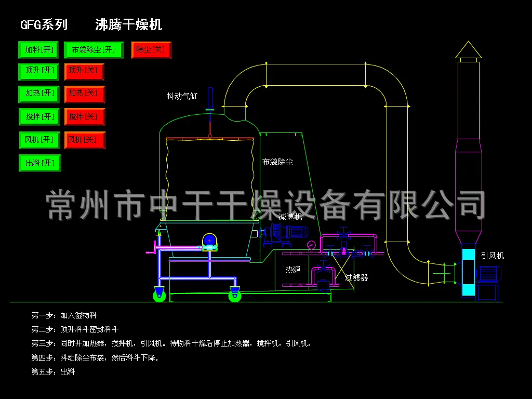The width and height of the screenshot is (532, 399).
Task: Click the 第四步 instruction line
Action: coord(95,357)
